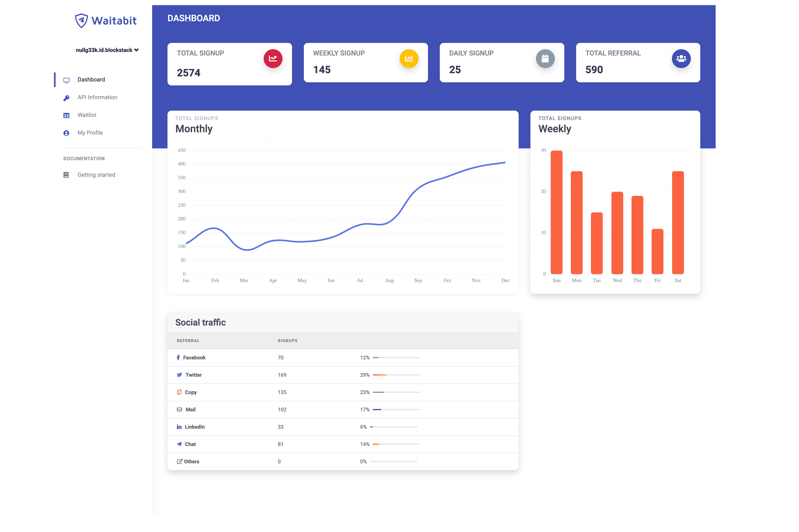The width and height of the screenshot is (799, 532).
Task: Click the SIGNUPS column header
Action: [287, 341]
